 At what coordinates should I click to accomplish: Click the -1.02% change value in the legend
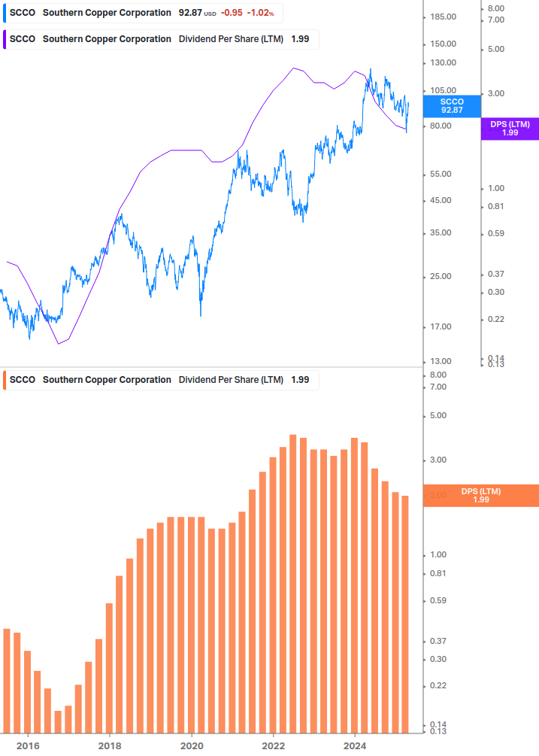[x=261, y=13]
